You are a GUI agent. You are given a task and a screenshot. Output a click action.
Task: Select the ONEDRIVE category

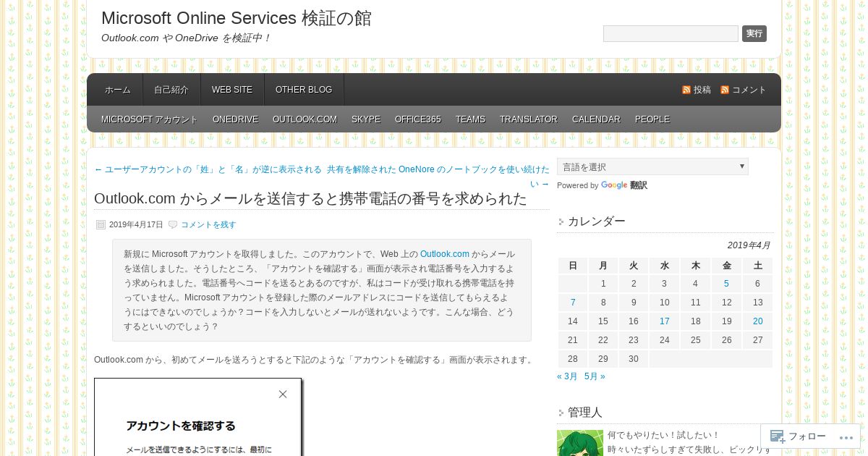(x=235, y=119)
